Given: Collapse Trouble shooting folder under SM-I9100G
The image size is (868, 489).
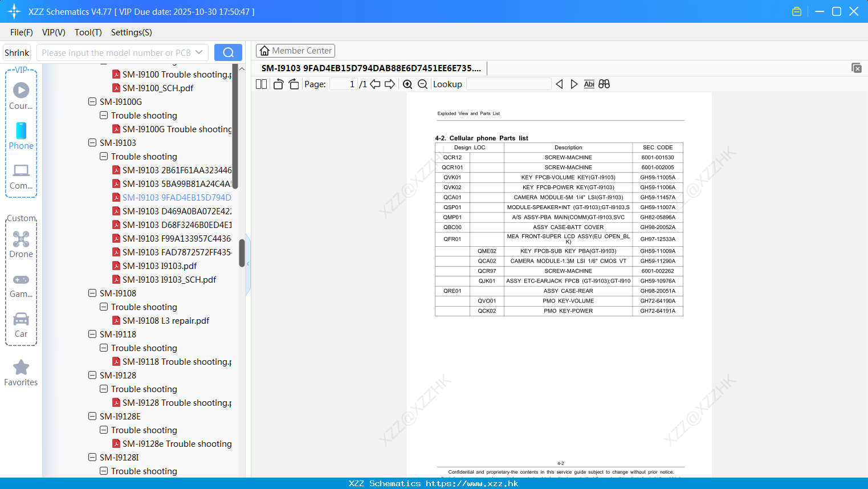Looking at the screenshot, I should pyautogui.click(x=104, y=115).
